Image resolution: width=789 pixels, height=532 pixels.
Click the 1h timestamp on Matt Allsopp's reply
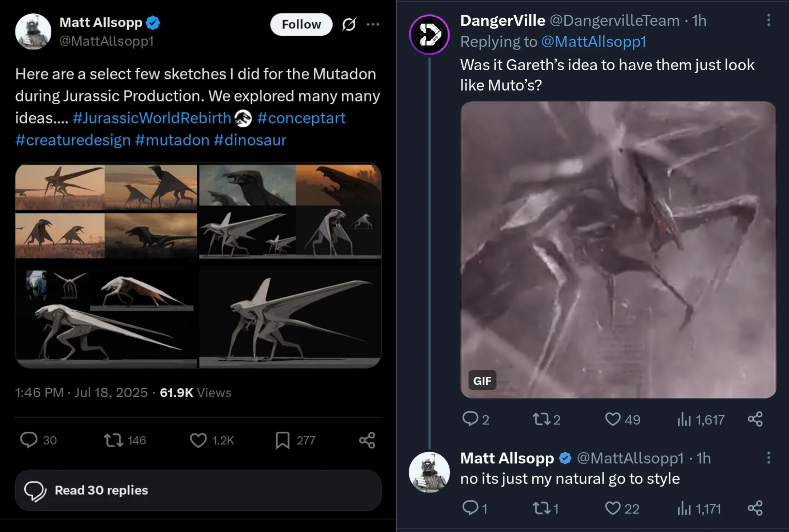(704, 458)
